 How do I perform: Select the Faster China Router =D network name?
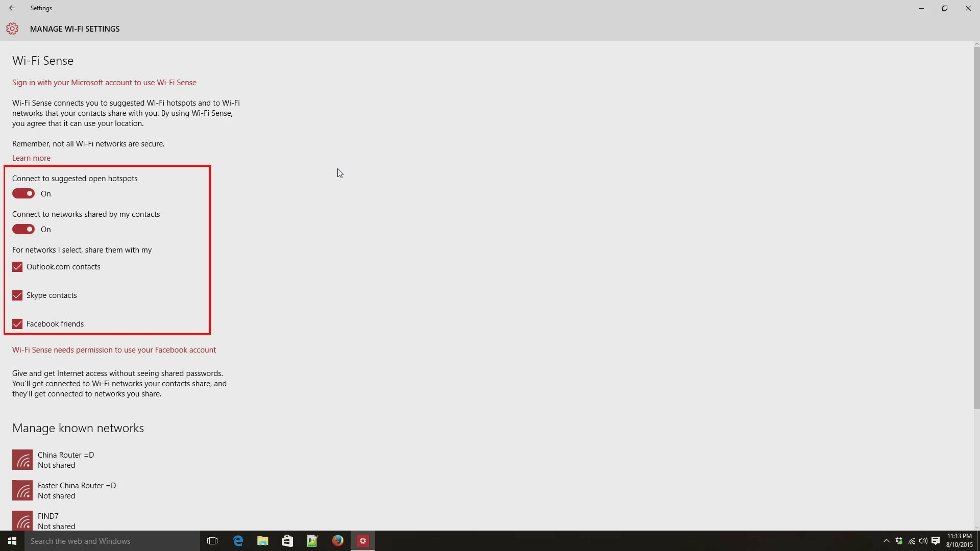tap(77, 486)
